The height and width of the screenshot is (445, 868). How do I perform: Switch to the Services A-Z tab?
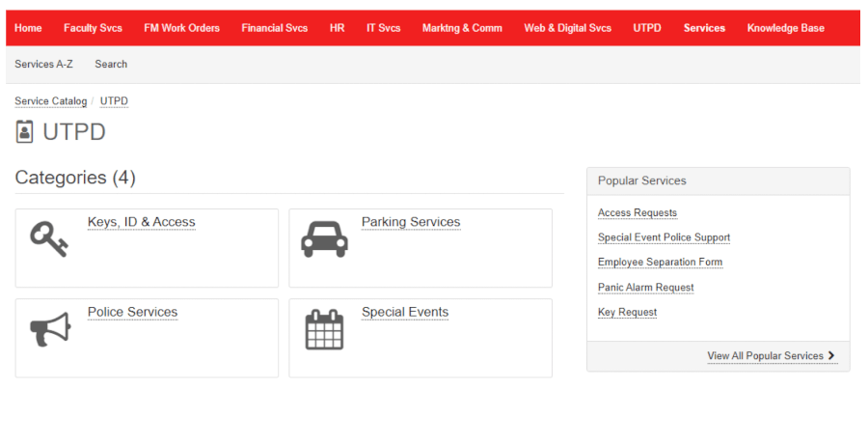tap(43, 64)
